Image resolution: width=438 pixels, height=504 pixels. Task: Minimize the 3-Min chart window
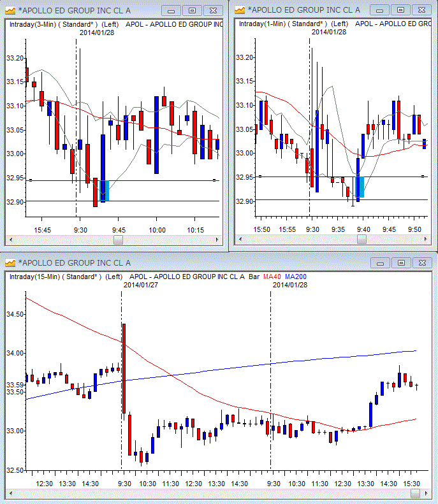pyautogui.click(x=171, y=11)
